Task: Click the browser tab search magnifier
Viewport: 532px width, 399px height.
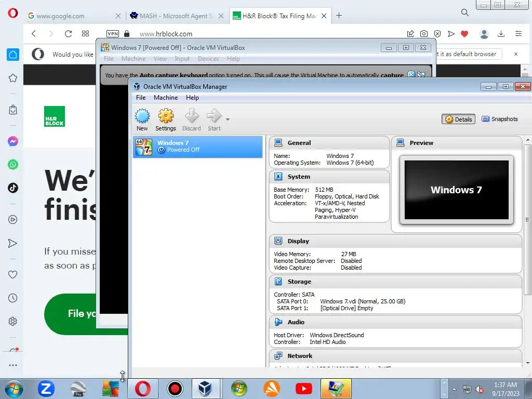Action: tap(465, 12)
